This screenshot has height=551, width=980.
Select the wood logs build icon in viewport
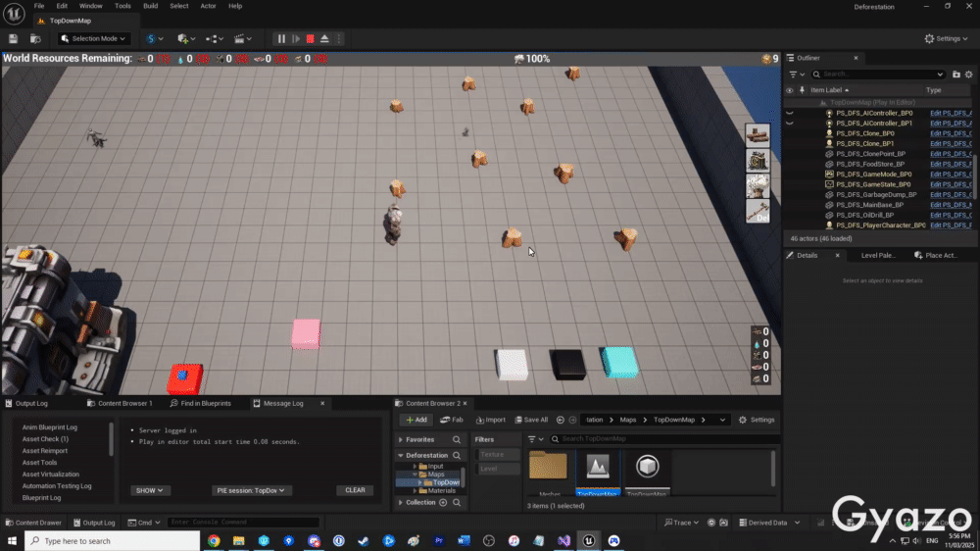pos(758,135)
